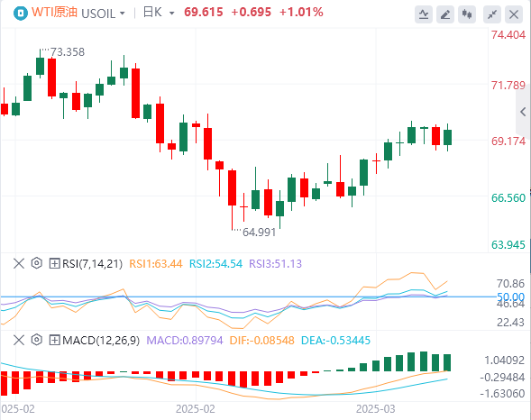The image size is (531, 420).
Task: Click the RSI2:54.54 value
Action: [215, 264]
